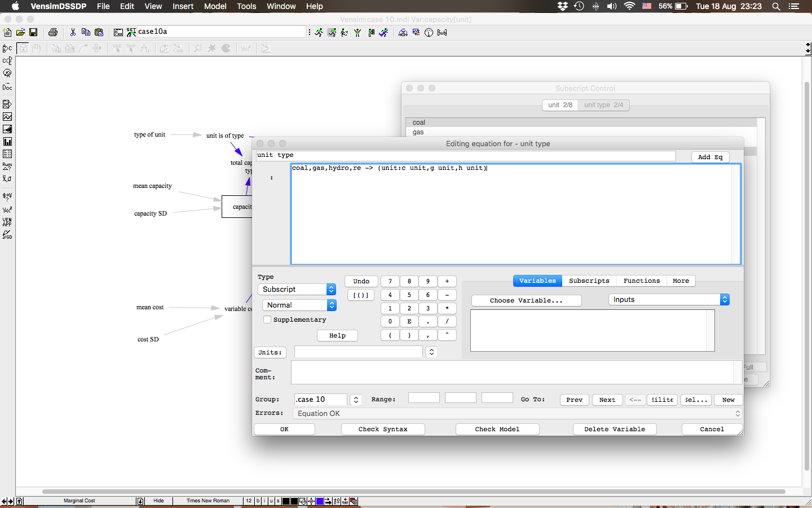Toggle strikethrough in status bar
The height and width of the screenshot is (508, 812).
pyautogui.click(x=278, y=501)
